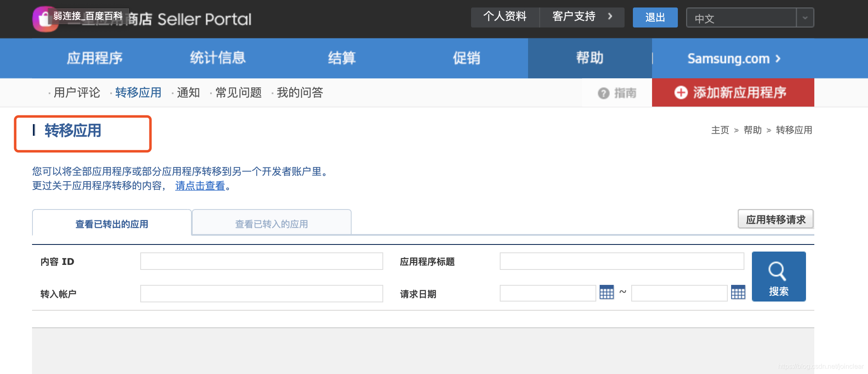Viewport: 868px width, 374px height.
Task: Select 通知 submenu item
Action: tap(188, 92)
